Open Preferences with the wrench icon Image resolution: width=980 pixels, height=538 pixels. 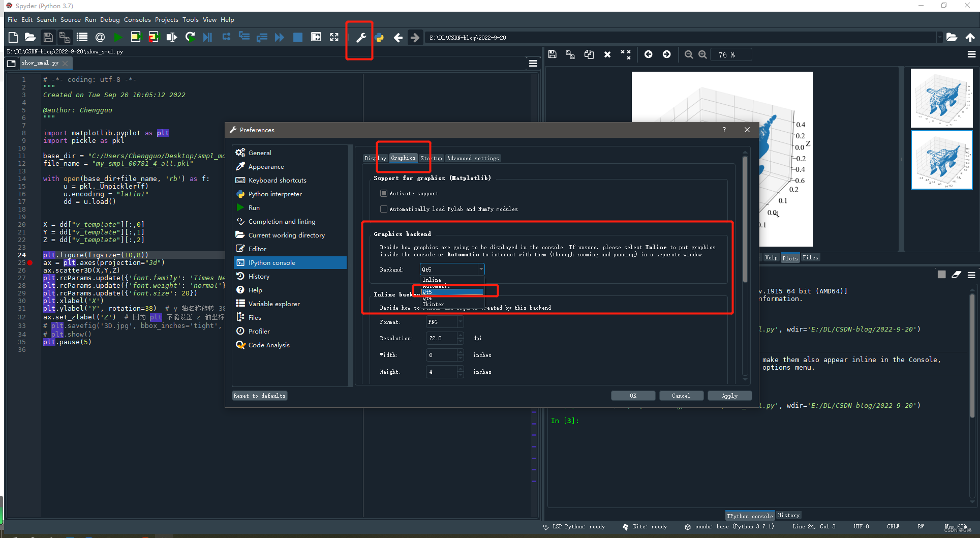click(361, 37)
